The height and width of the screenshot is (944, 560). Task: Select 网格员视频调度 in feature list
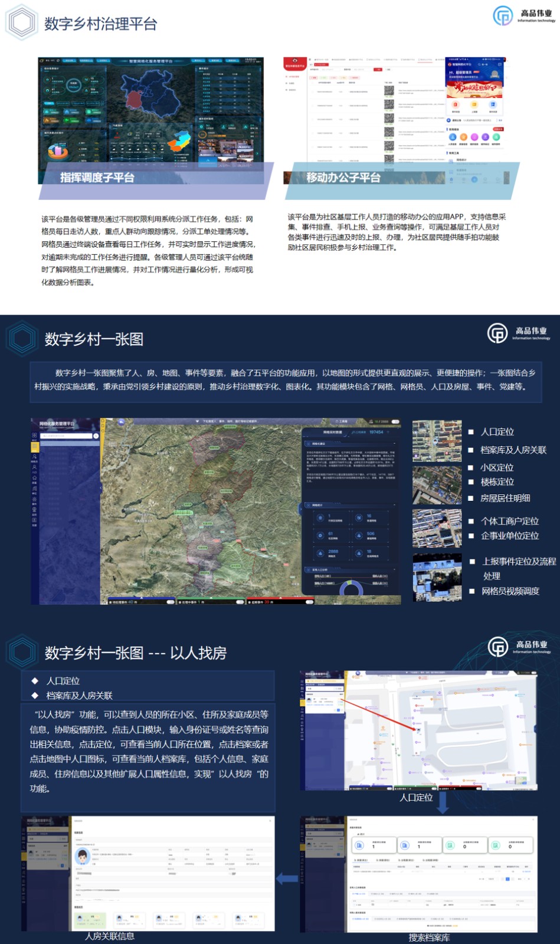(x=510, y=591)
